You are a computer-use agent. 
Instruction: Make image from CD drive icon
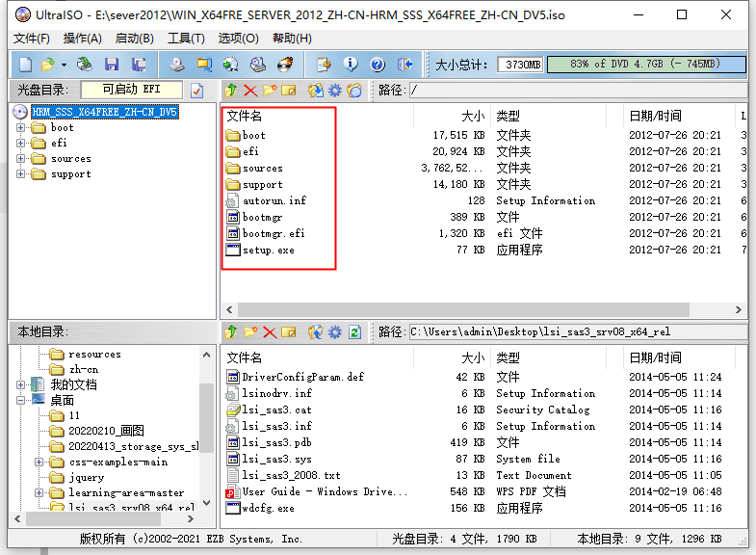(177, 65)
